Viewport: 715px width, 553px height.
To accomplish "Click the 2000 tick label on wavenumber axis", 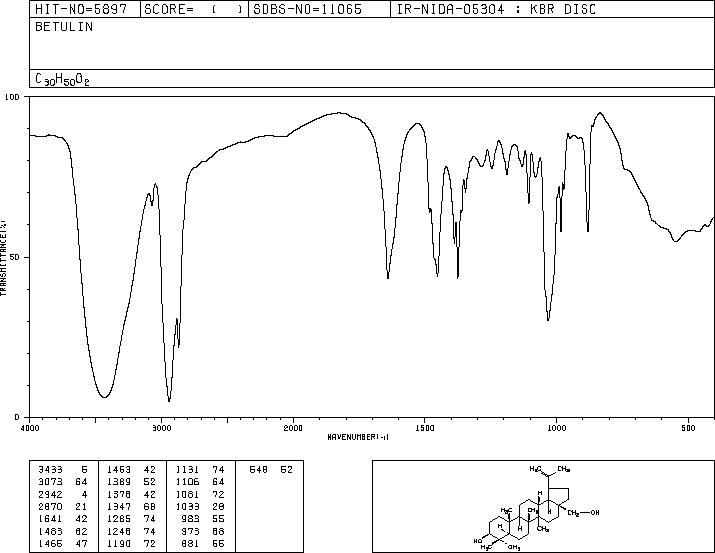I will point(293,428).
